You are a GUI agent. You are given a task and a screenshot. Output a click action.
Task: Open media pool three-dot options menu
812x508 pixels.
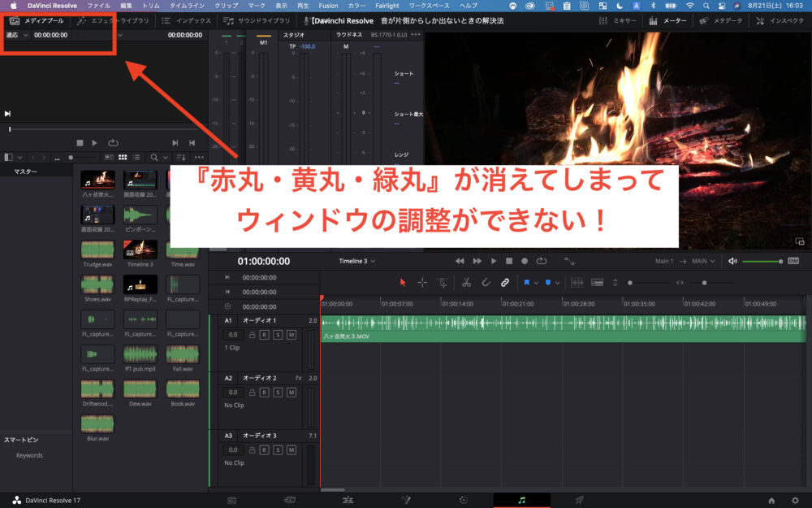coord(199,157)
